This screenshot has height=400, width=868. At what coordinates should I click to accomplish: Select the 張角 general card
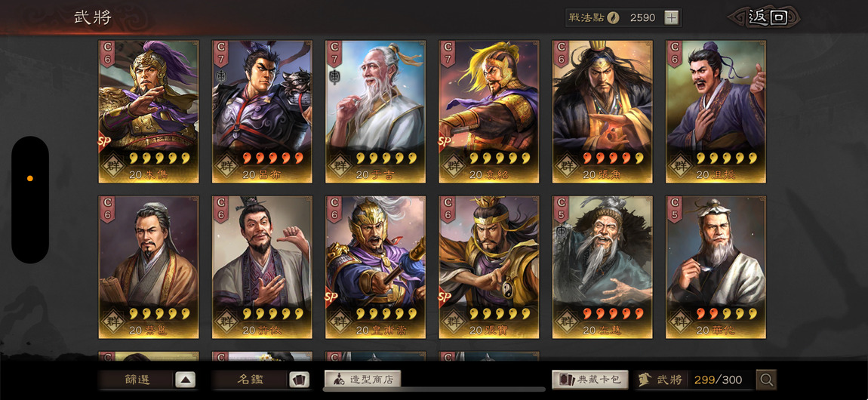coord(602,111)
